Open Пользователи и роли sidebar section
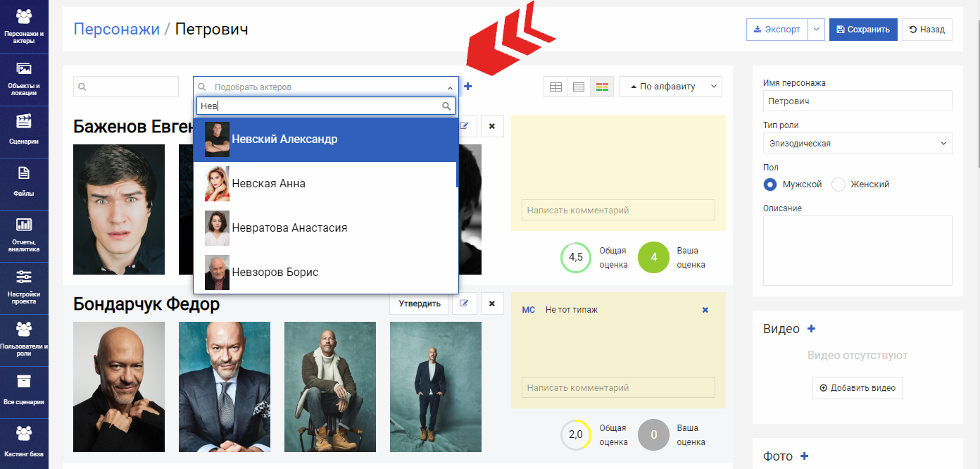 [24, 340]
